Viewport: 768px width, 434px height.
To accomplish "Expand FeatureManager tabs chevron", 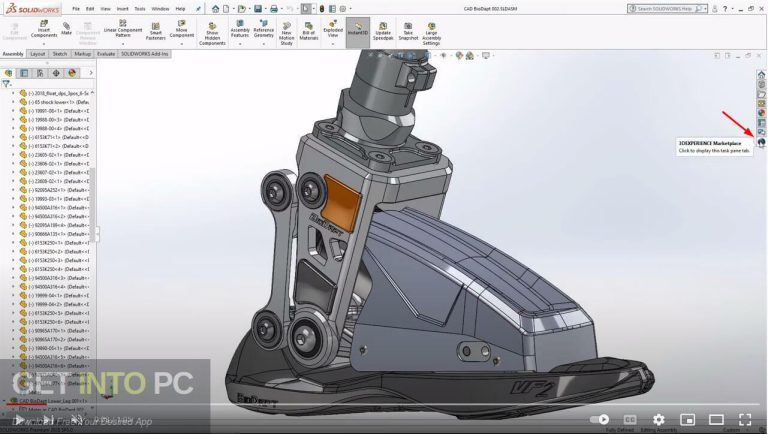I will click(91, 73).
